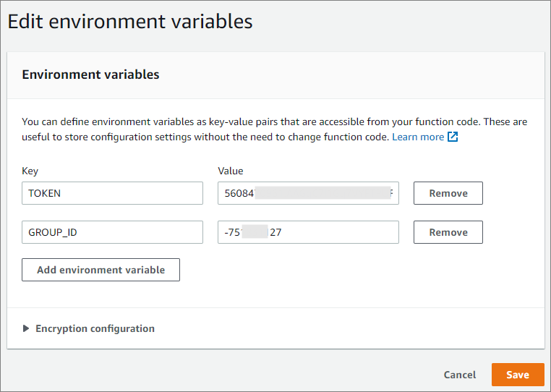Click the Key column label
This screenshot has height=392, width=551.
30,171
